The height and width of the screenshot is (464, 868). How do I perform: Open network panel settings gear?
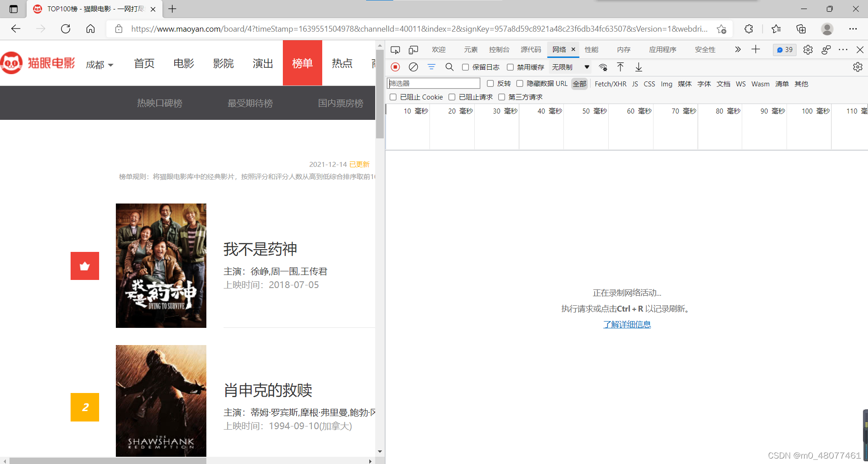858,67
